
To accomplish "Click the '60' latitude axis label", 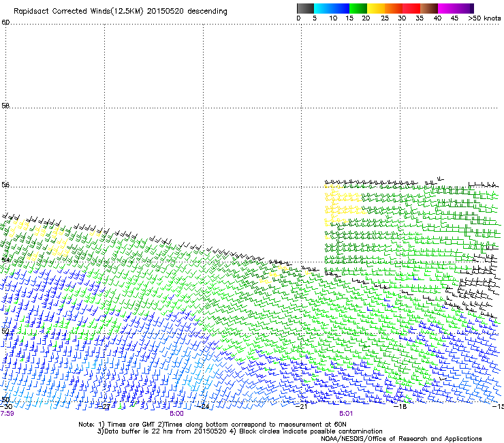I will click(x=5, y=22).
